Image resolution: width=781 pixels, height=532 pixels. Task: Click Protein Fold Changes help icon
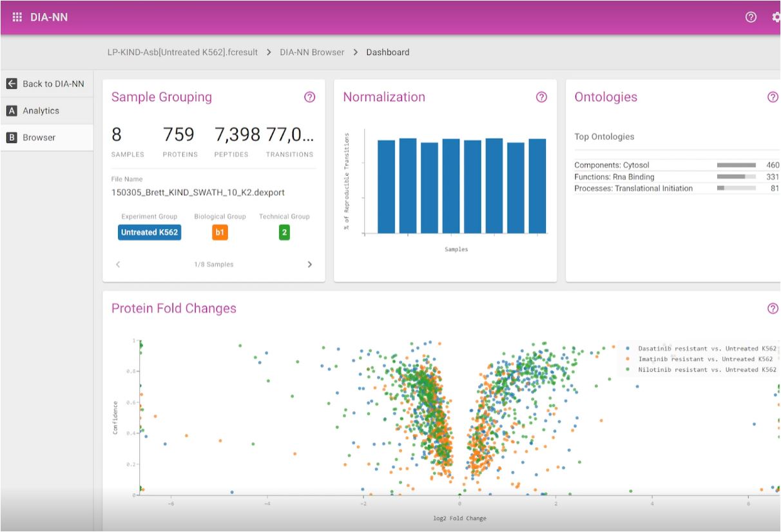click(x=773, y=309)
